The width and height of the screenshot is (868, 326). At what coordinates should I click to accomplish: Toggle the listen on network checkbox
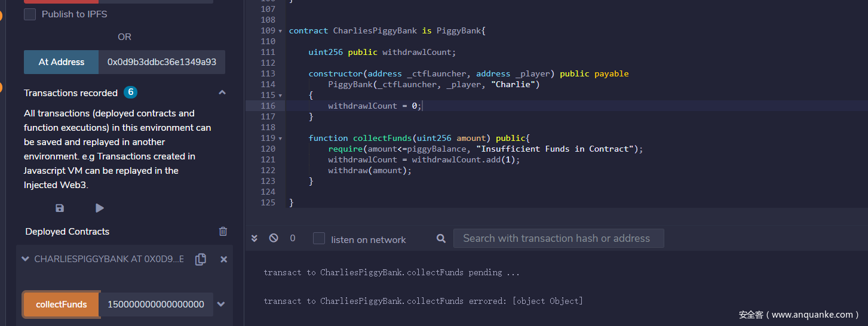319,239
